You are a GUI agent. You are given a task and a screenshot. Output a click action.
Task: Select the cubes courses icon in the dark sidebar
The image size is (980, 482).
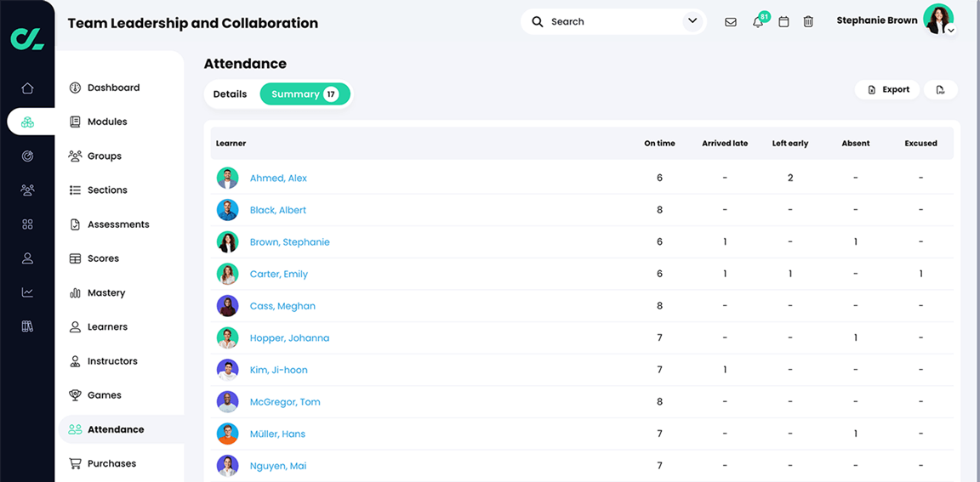(x=27, y=122)
